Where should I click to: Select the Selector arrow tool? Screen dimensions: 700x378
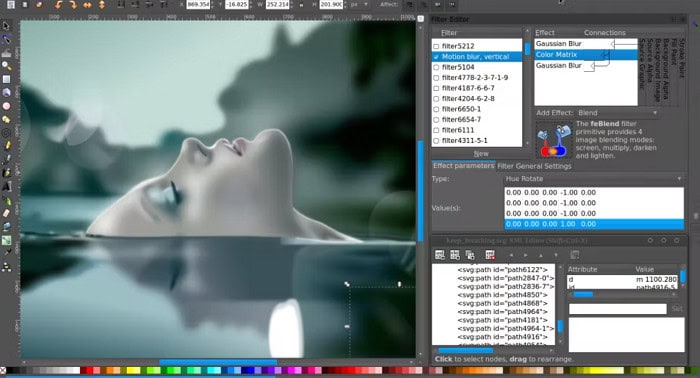point(6,26)
